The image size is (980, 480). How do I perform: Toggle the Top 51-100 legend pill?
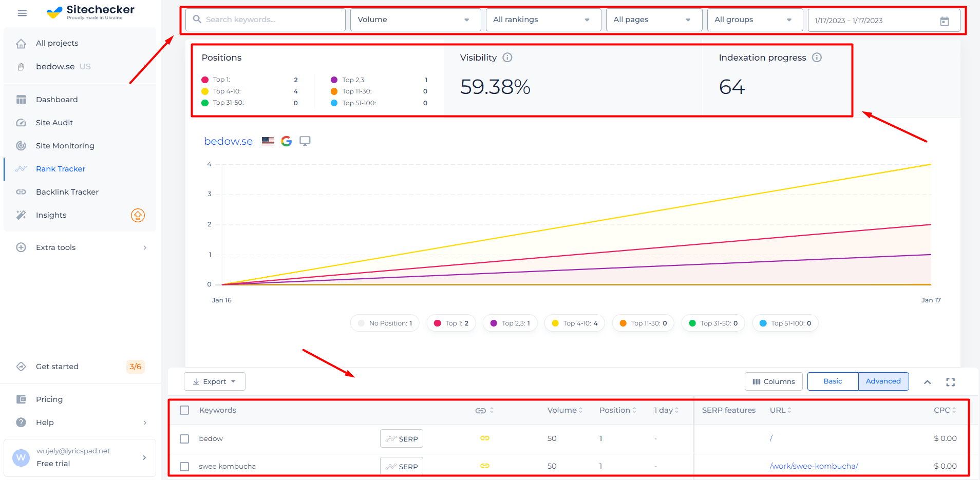(785, 323)
